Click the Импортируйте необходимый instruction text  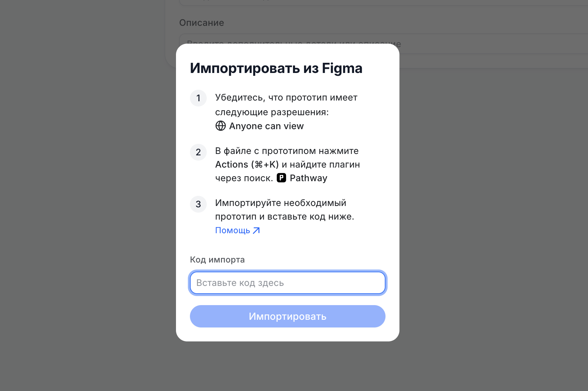pos(280,203)
